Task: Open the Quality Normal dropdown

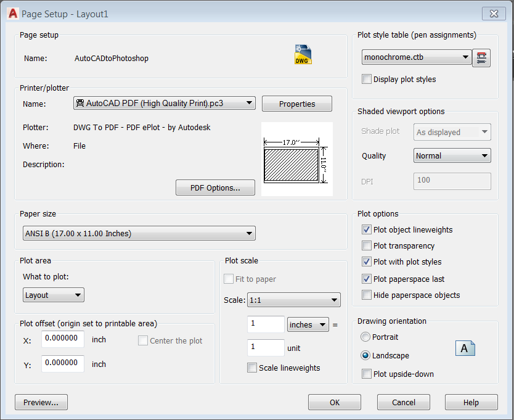Action: [452, 155]
